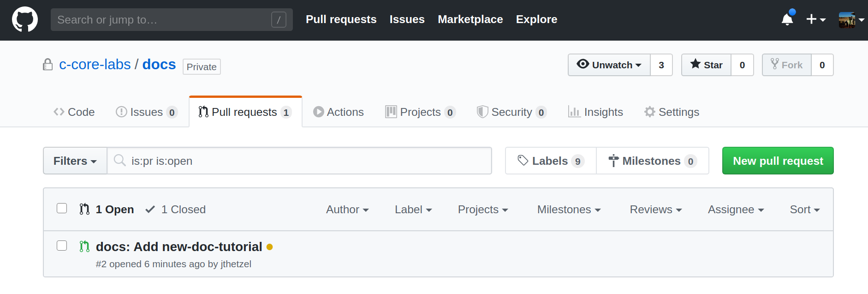Screen dimensions: 868x294
Task: Expand the Label filter dropdown
Action: click(413, 210)
